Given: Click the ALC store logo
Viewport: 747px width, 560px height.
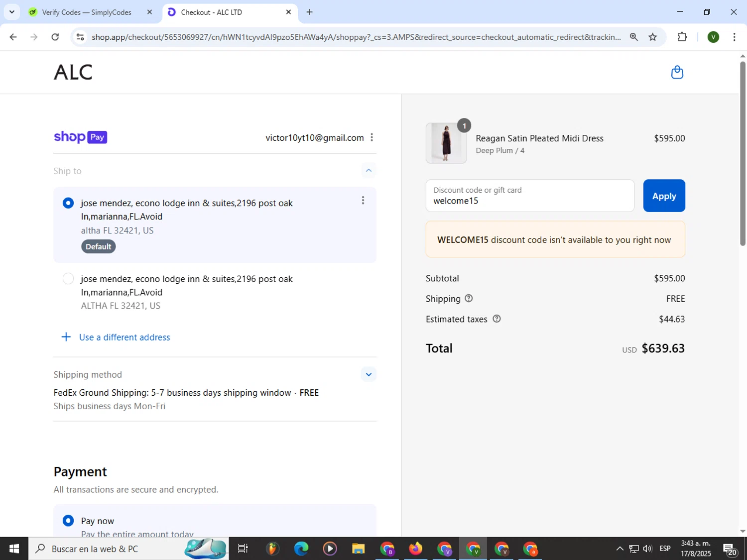Looking at the screenshot, I should point(73,73).
